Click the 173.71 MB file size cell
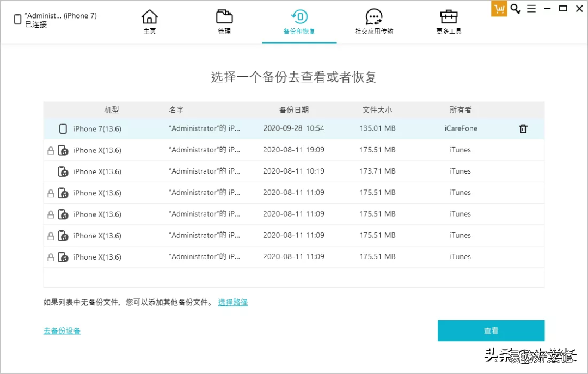Screen dimensions: 588x374 click(x=377, y=171)
